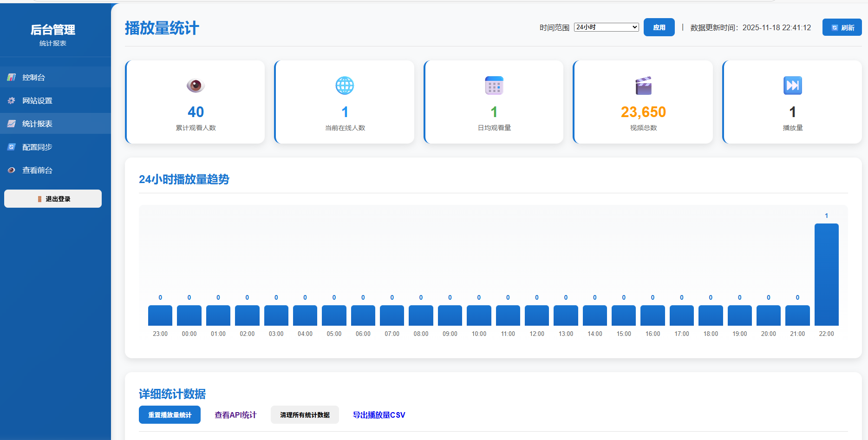Click the gear icon beside 网站设置
The image size is (868, 440).
(x=12, y=100)
